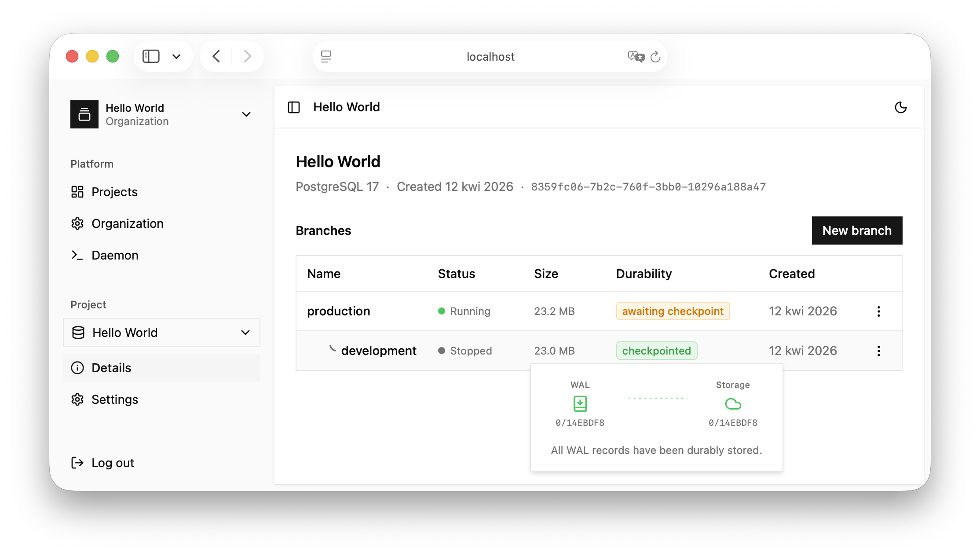Screen dimensions: 980x556
Task: Select the development branch name
Action: click(379, 351)
